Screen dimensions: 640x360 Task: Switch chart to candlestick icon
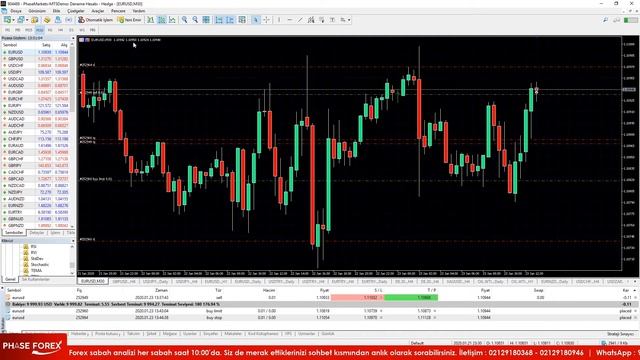[162, 20]
